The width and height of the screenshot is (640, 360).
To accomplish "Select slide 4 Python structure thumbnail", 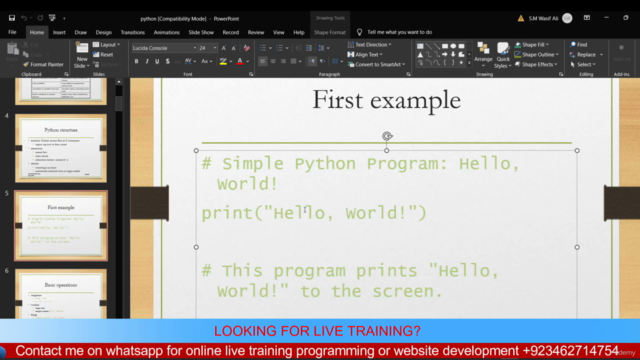I will click(61, 148).
